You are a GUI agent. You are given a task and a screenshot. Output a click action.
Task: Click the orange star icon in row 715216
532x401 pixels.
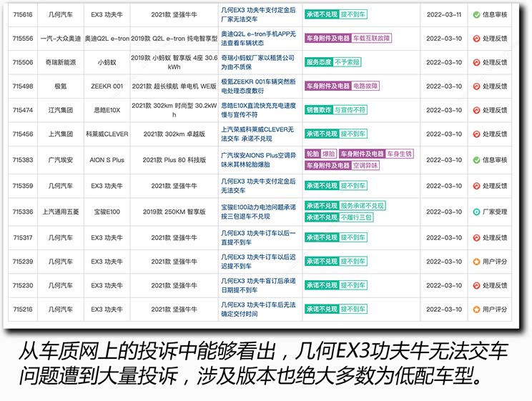(476, 310)
